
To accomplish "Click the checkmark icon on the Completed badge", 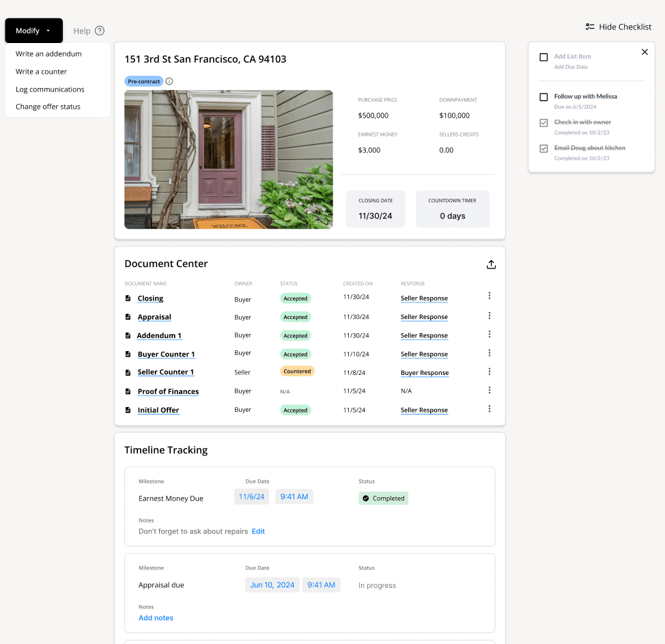I will pos(367,499).
